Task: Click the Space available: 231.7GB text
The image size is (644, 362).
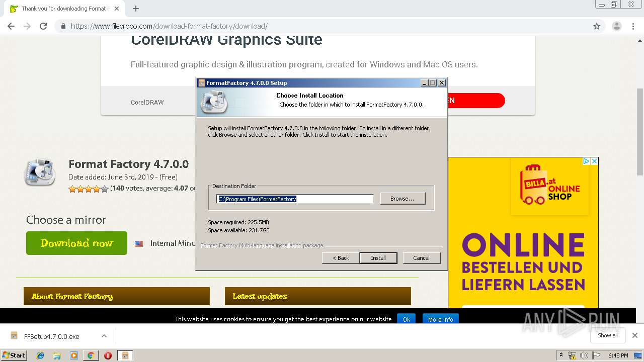Action: [x=238, y=230]
